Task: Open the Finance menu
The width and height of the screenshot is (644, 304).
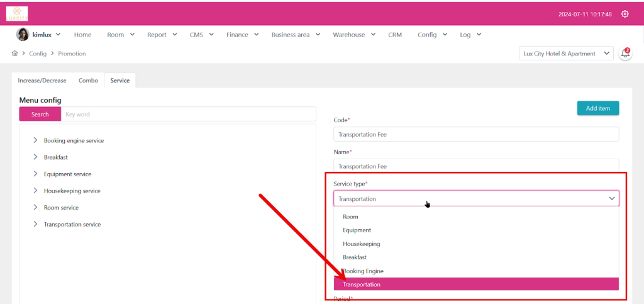Action: coord(241,35)
